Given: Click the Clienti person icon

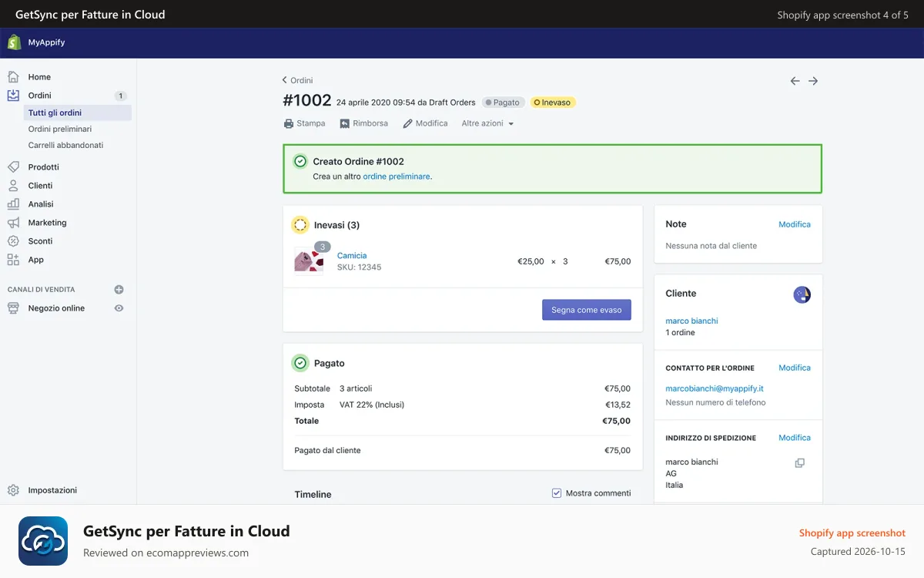Looking at the screenshot, I should point(13,186).
